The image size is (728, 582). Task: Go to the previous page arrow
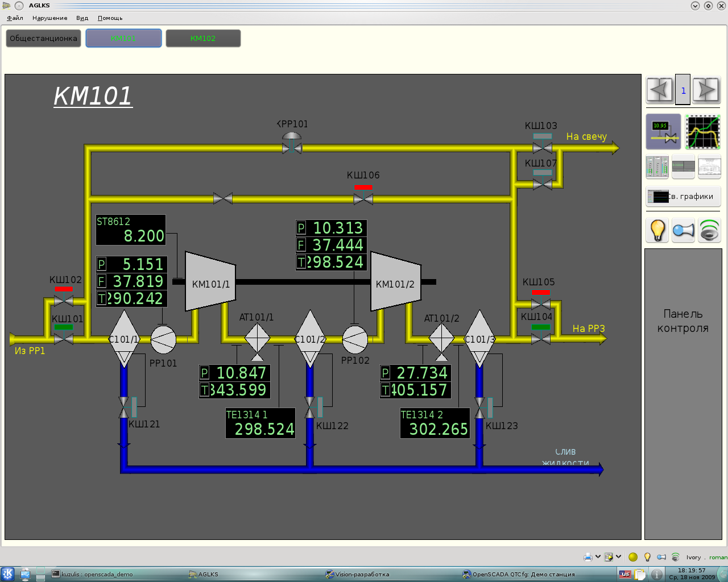660,90
